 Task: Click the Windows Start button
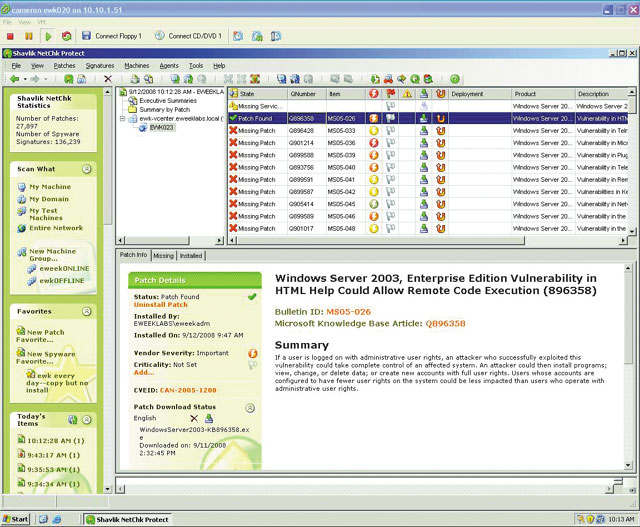pyautogui.click(x=16, y=519)
